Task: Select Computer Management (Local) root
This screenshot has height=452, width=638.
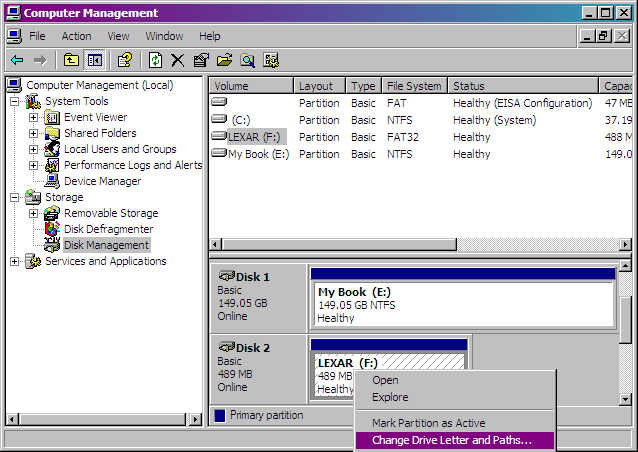Action: 100,85
